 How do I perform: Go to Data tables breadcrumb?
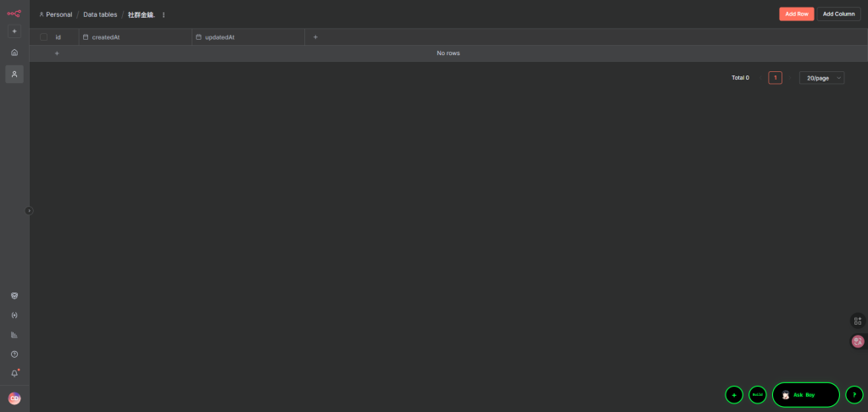100,14
